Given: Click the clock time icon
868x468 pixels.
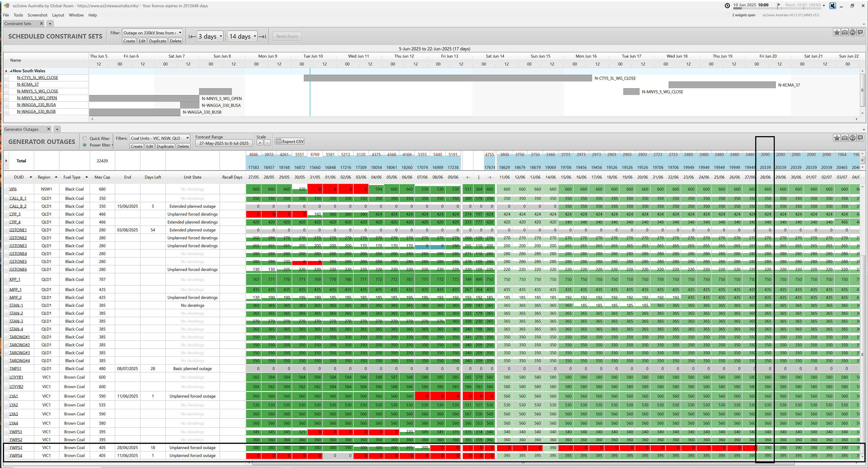Looking at the screenshot, I should point(727,5).
